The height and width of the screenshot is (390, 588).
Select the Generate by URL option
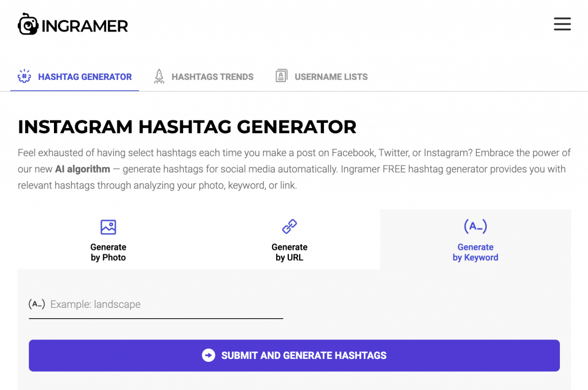[289, 240]
